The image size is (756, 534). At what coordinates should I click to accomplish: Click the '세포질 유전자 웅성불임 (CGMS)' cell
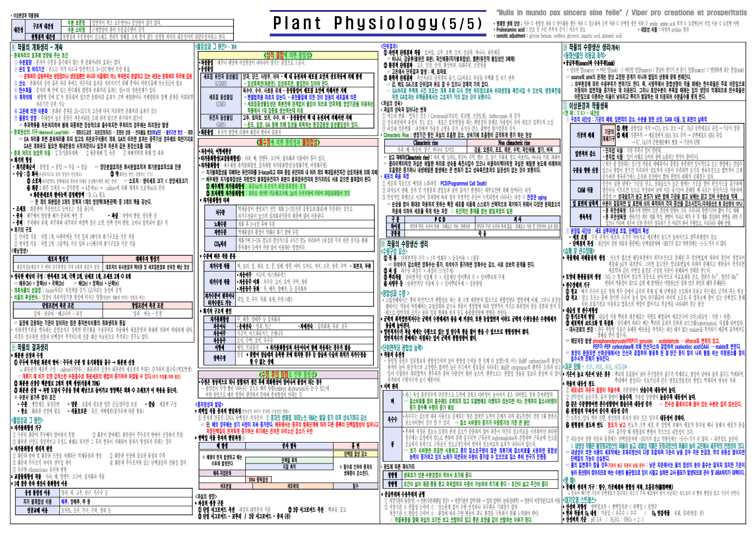(221, 80)
